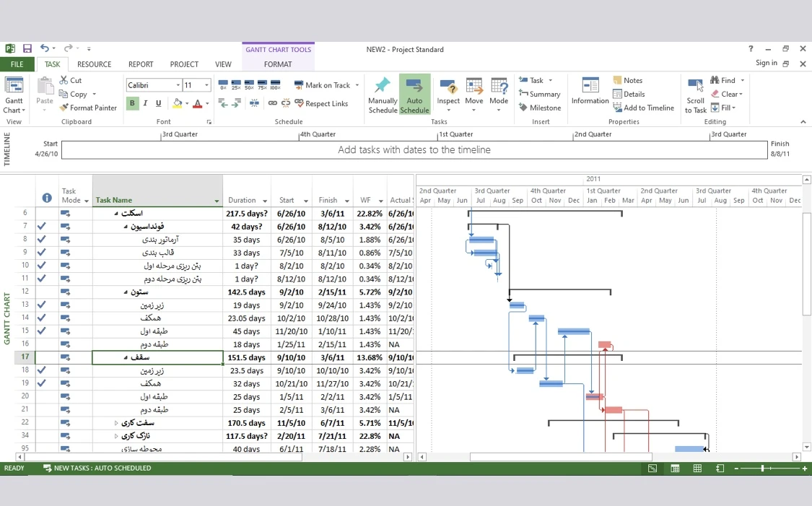Click the Format Painter tool
812x506 pixels.
(88, 108)
